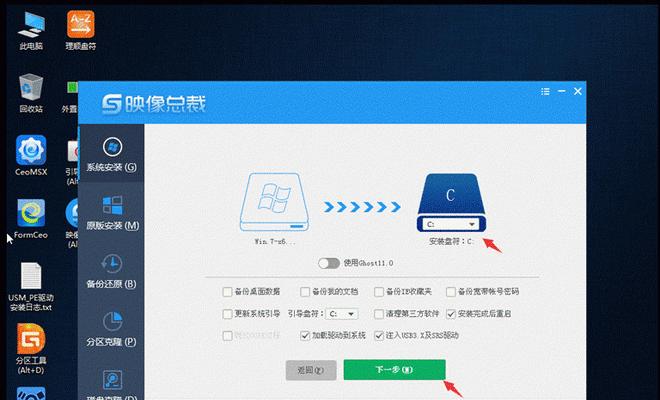Viewport: 660px width, 400px height.
Task: Open the list menu icon in 映像总裁 title bar
Action: point(545,91)
